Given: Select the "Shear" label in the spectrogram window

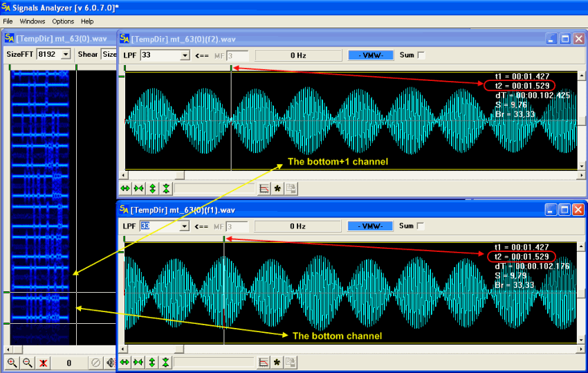Looking at the screenshot, I should pyautogui.click(x=87, y=54).
